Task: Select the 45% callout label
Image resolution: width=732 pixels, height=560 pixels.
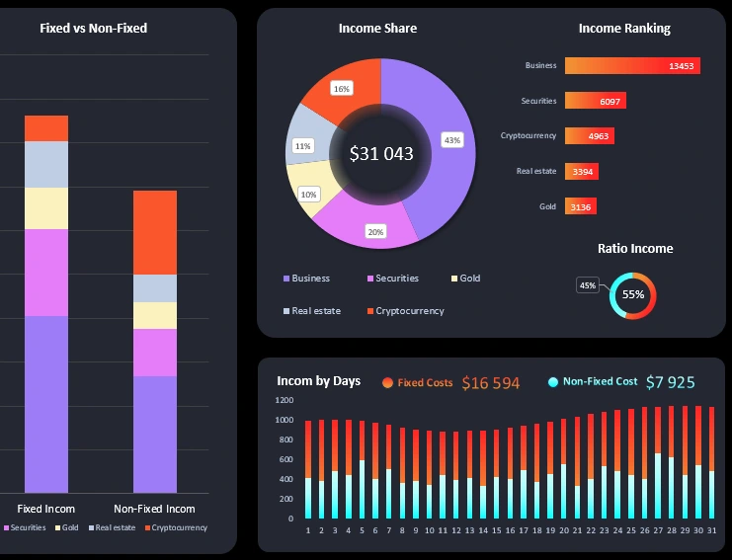Action: coord(588,285)
